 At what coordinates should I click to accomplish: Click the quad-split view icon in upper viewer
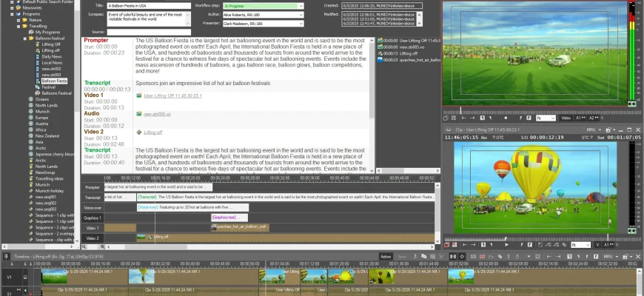pos(454,118)
